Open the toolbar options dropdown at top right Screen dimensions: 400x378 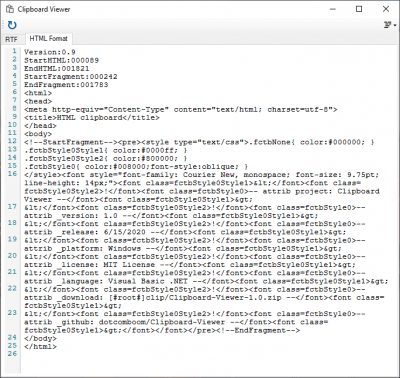click(390, 25)
